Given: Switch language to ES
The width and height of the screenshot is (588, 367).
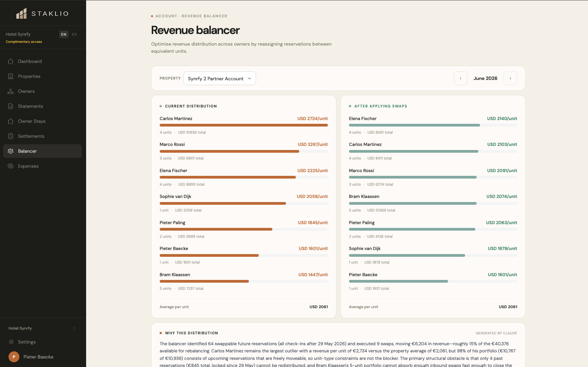Looking at the screenshot, I should pyautogui.click(x=74, y=34).
